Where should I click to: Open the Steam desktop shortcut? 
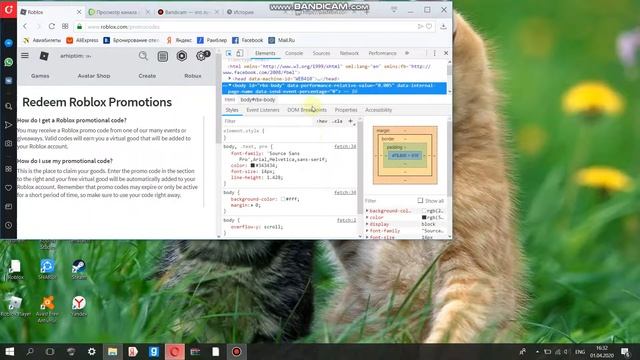point(79,270)
